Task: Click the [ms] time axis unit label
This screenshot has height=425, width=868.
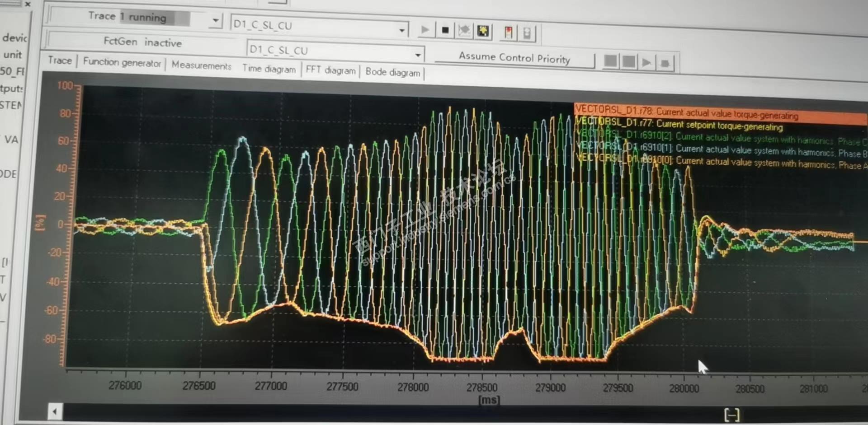Action: pyautogui.click(x=489, y=400)
